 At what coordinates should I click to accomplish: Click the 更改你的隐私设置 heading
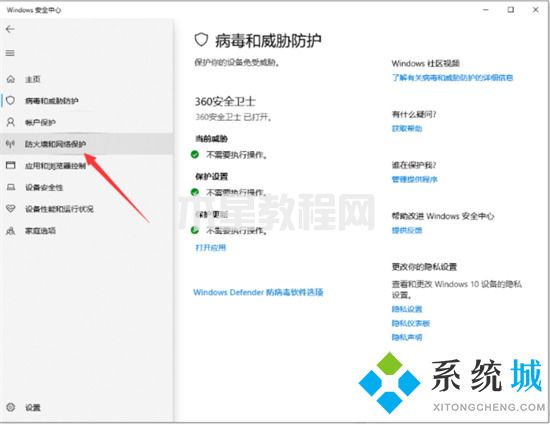coord(424,267)
